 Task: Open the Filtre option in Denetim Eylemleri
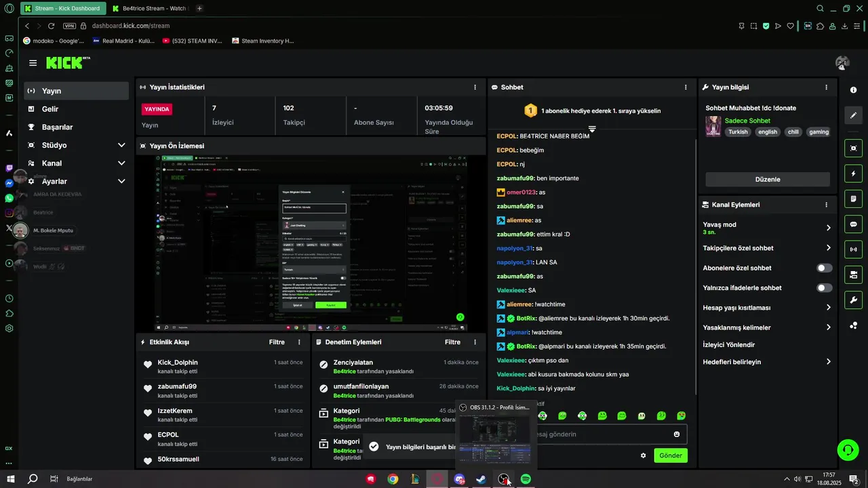click(452, 342)
